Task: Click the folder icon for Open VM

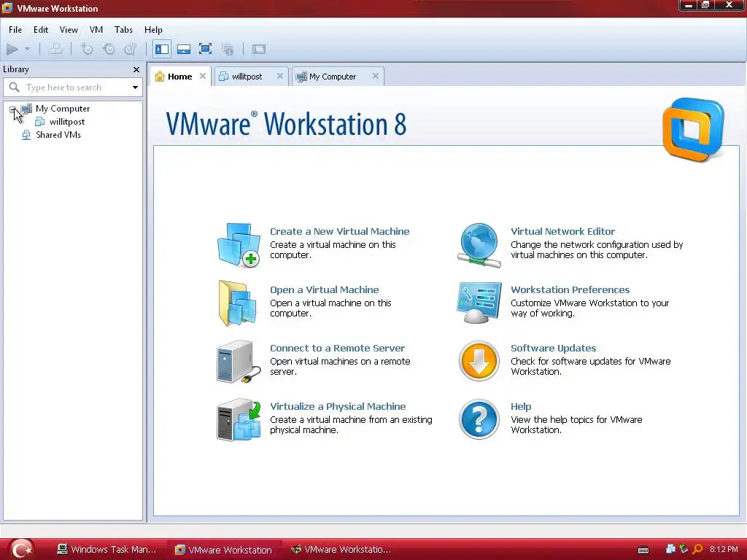Action: (x=238, y=303)
